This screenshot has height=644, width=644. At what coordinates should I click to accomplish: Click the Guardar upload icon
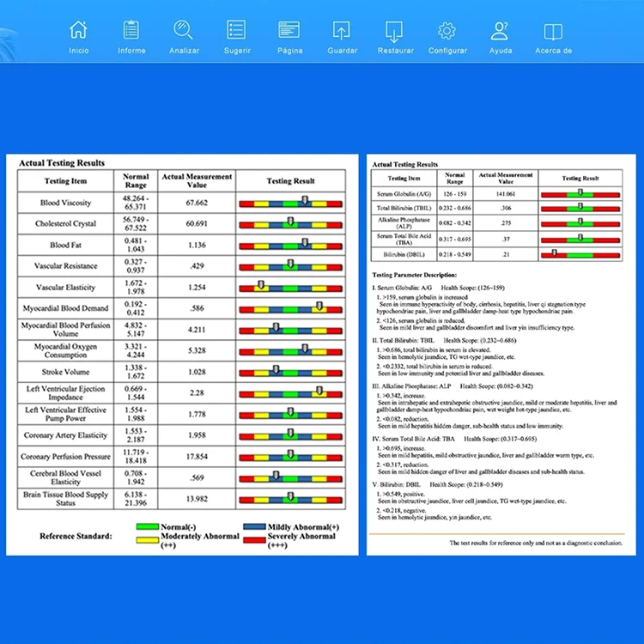pos(342,31)
